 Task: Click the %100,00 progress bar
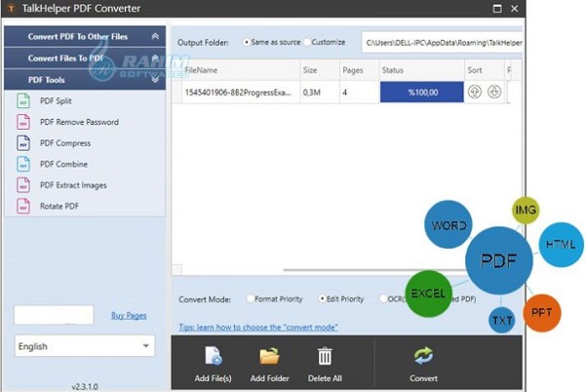point(422,92)
